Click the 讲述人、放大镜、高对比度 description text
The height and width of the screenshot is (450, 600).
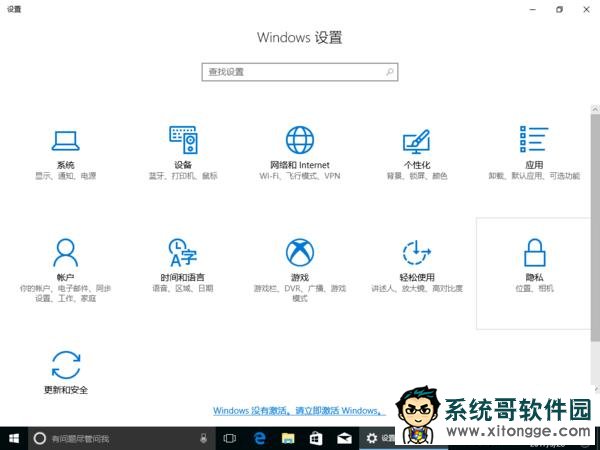[417, 288]
